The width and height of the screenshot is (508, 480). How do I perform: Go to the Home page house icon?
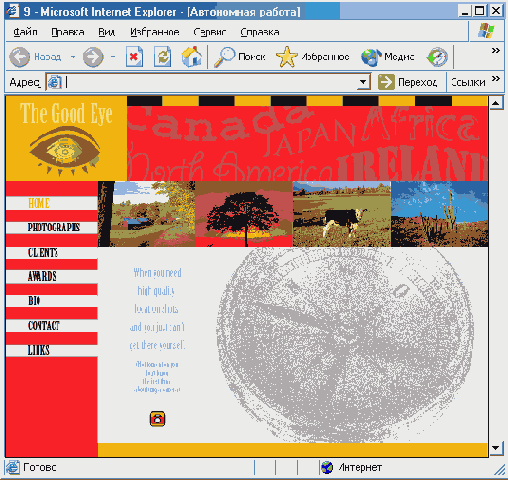pyautogui.click(x=192, y=57)
